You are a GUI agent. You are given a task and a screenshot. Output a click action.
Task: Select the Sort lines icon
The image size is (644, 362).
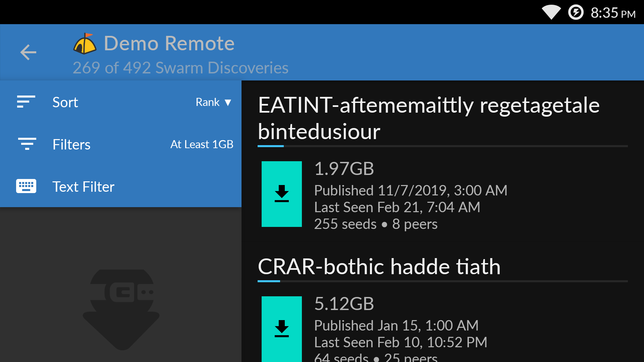point(25,102)
